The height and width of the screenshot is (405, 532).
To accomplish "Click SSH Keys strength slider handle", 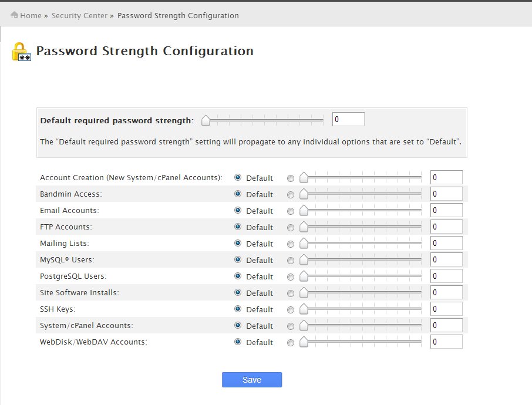I will coord(304,309).
